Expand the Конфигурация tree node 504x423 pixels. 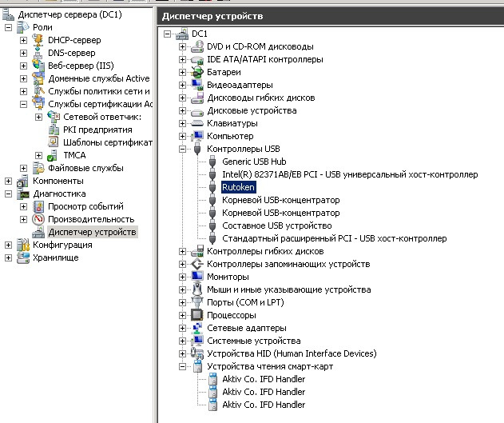(x=9, y=245)
